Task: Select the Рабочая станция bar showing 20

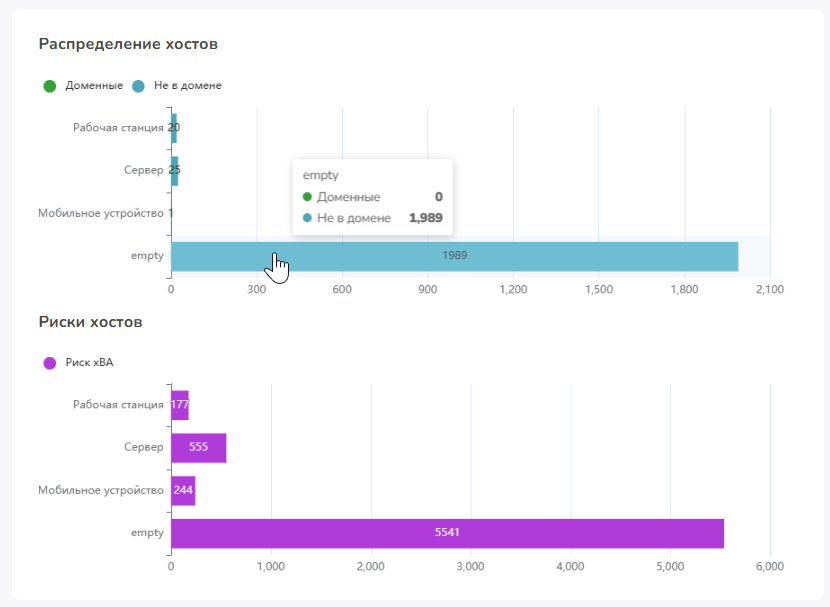Action: click(x=174, y=128)
